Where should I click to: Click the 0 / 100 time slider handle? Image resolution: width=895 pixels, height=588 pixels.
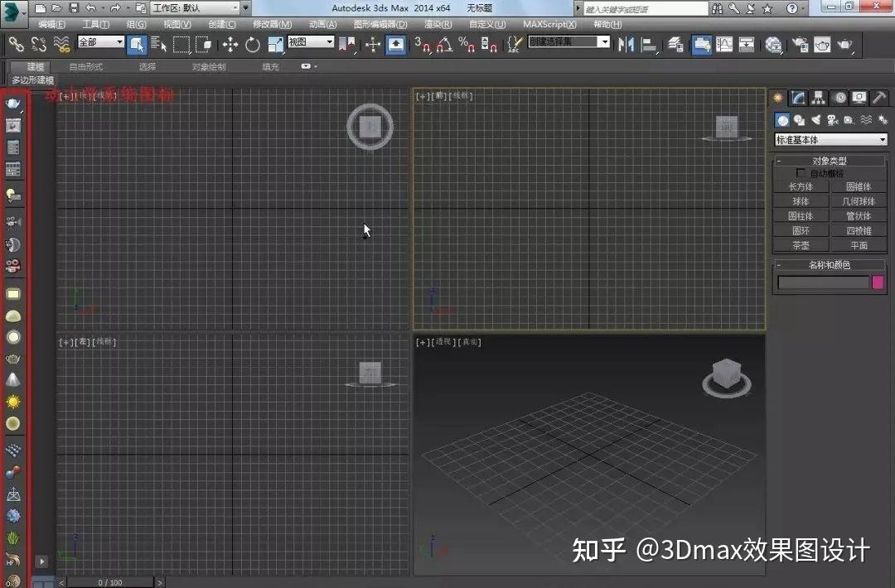point(109,582)
